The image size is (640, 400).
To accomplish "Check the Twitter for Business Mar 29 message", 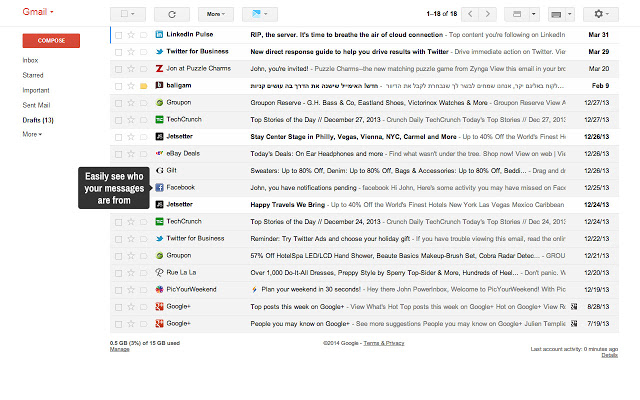I will pos(118,52).
